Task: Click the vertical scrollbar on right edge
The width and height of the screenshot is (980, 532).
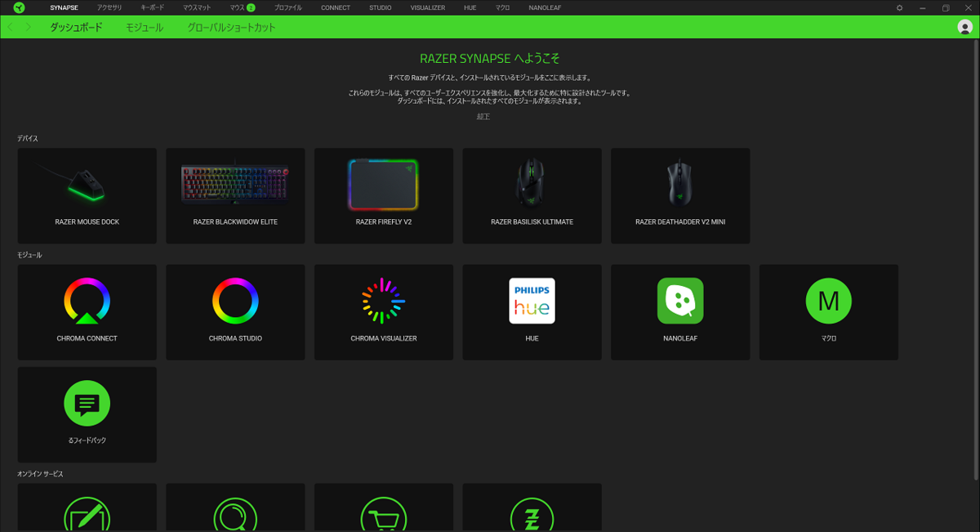Action: 976,262
